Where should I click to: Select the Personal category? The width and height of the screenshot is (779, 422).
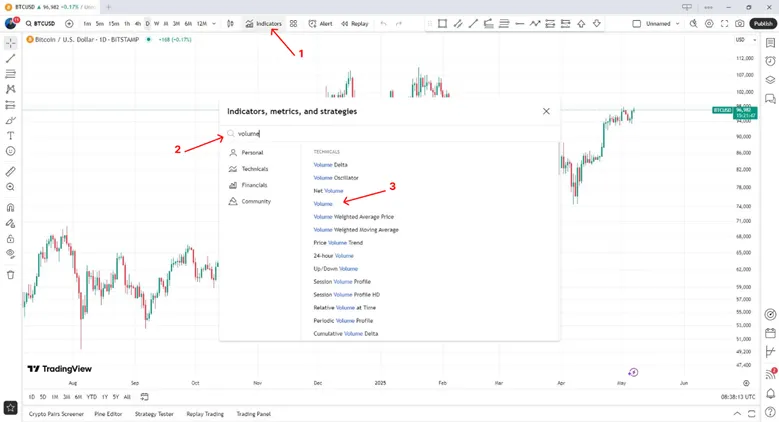[x=247, y=153]
